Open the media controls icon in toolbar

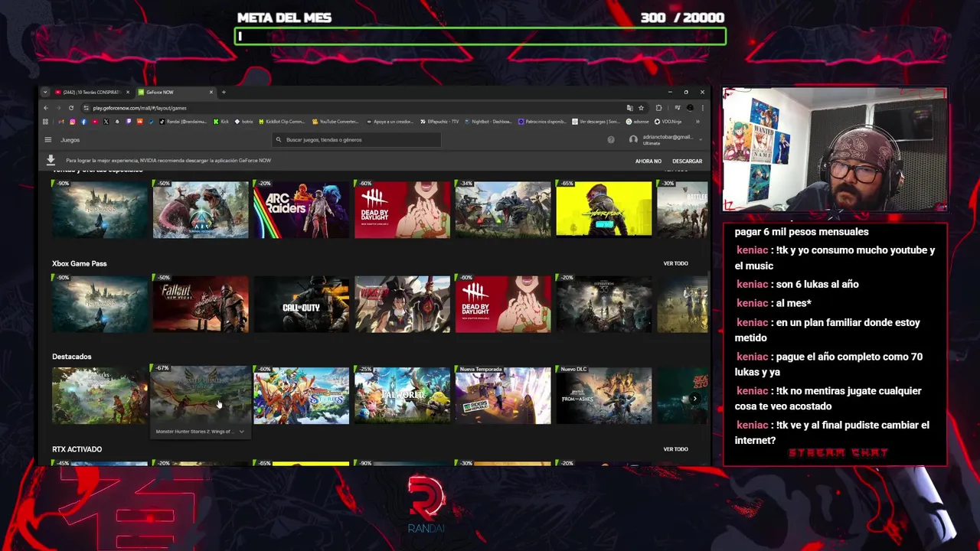coord(677,108)
